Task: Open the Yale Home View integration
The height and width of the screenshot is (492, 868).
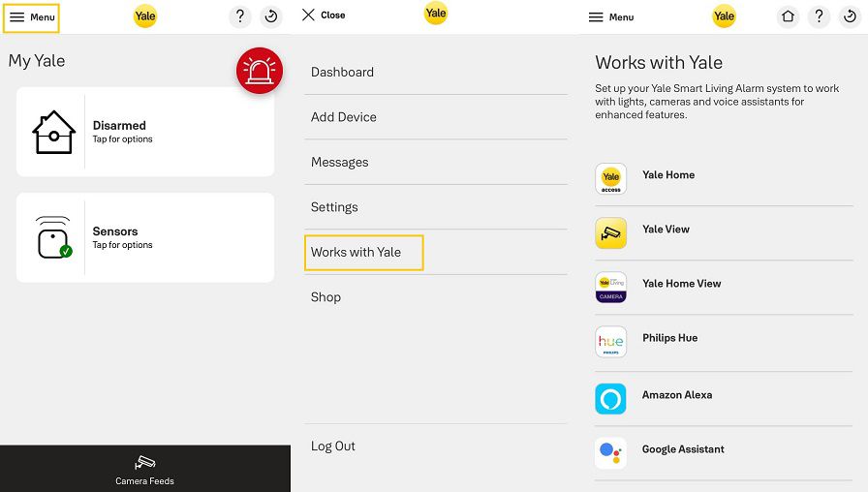Action: click(x=724, y=288)
